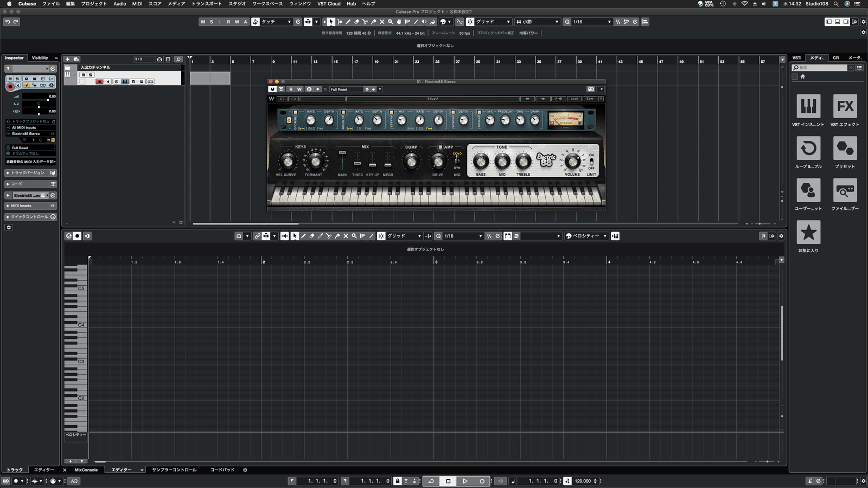Select the Erase tool in key editor toolbar
This screenshot has height=488, width=868.
click(312, 236)
